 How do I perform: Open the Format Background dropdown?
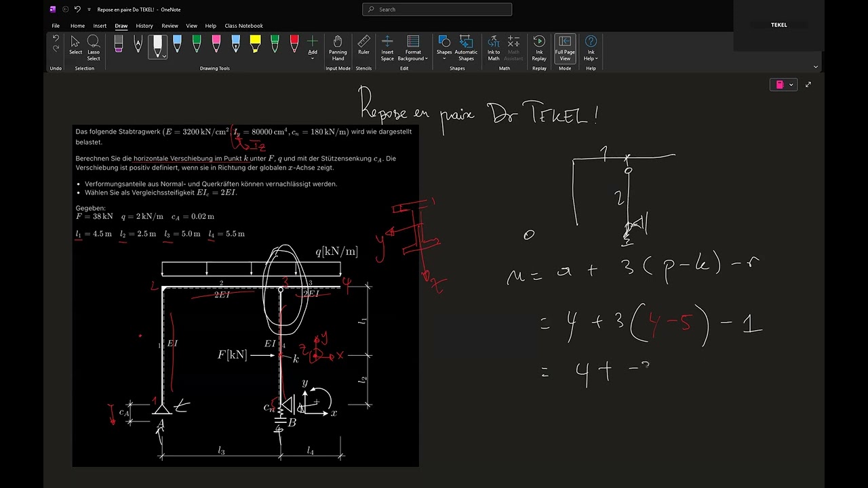click(x=414, y=48)
